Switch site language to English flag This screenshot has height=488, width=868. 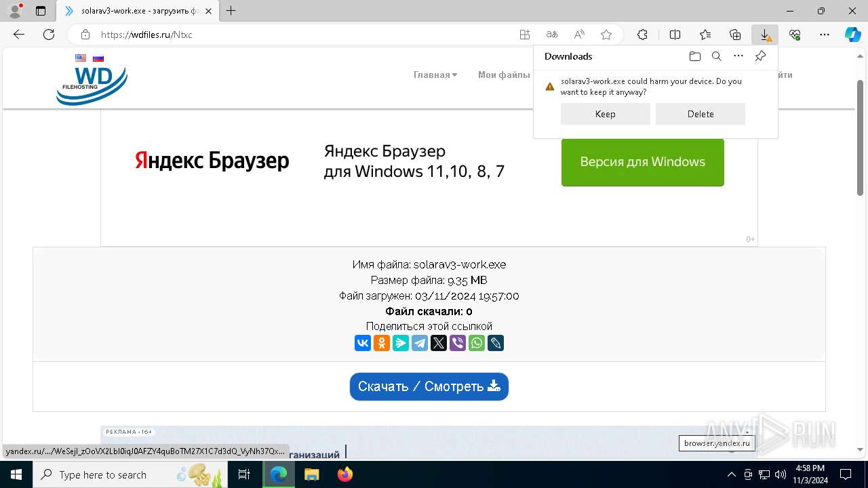[81, 58]
